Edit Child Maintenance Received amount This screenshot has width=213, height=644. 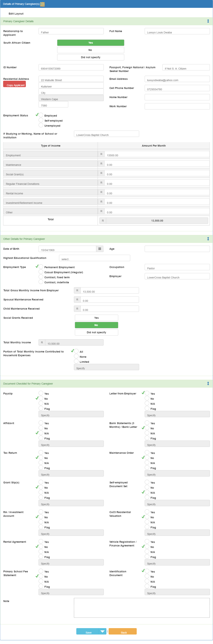[109, 309]
